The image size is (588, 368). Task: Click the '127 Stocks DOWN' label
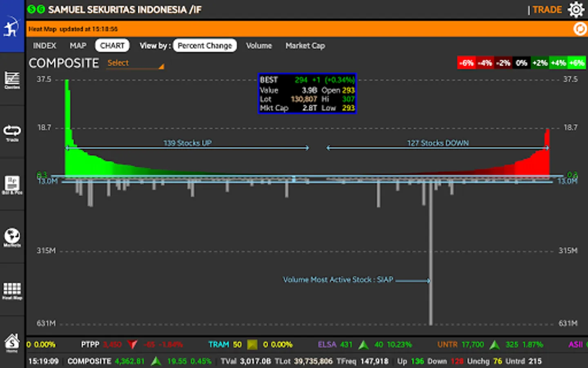tap(438, 143)
